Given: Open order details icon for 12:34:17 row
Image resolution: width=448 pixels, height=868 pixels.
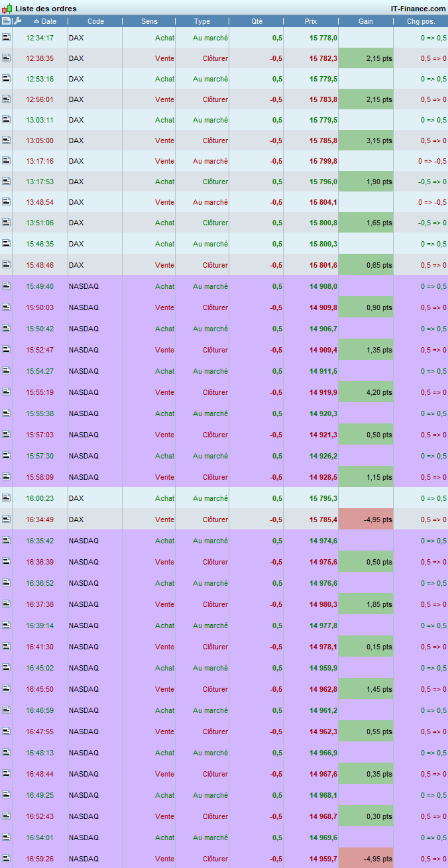Looking at the screenshot, I should (x=6, y=37).
